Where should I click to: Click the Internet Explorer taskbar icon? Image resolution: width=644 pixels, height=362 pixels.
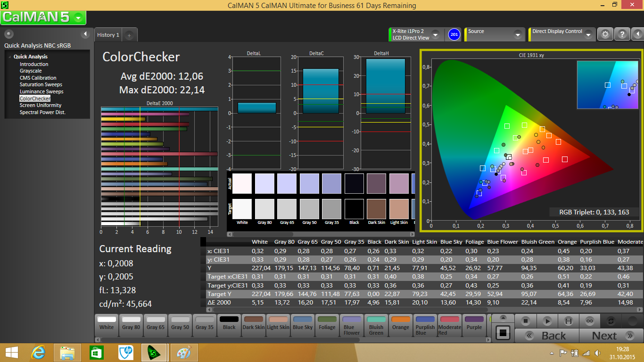pos(38,353)
